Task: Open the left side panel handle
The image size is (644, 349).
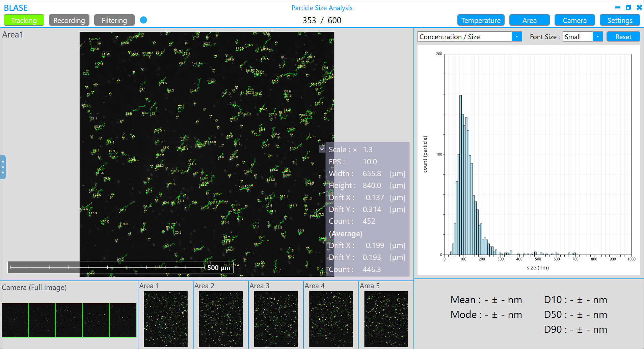Action: pyautogui.click(x=3, y=167)
